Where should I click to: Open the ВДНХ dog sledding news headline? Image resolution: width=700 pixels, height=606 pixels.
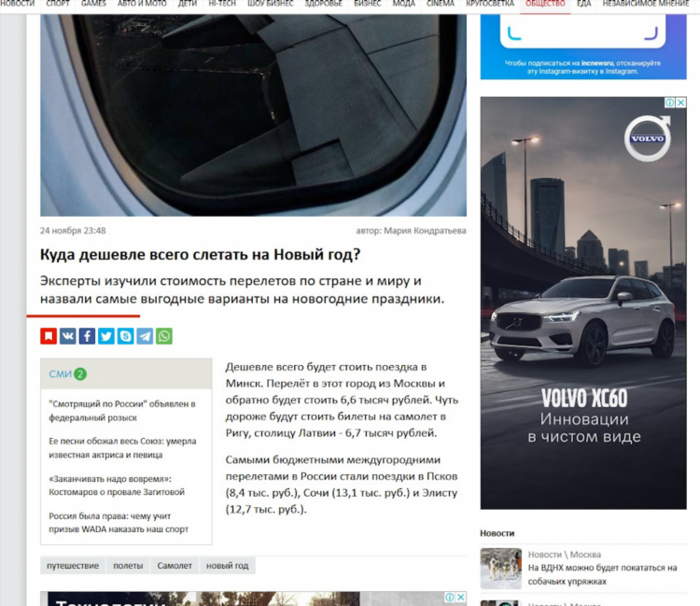point(602,574)
